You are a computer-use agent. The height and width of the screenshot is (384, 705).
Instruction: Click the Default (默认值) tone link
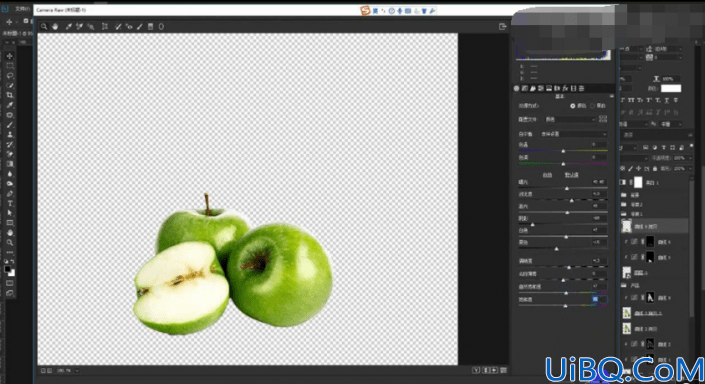[571, 175]
